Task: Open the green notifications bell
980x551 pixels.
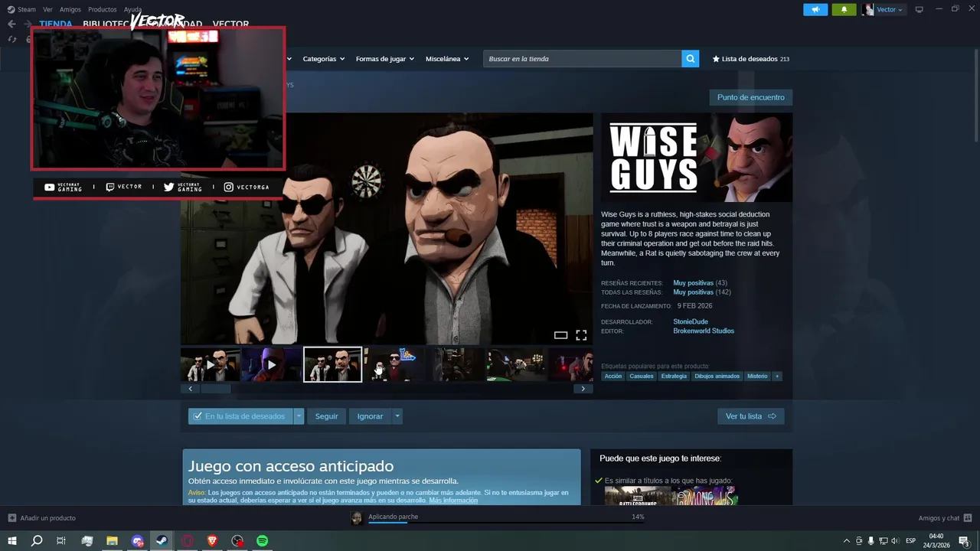Action: pos(844,9)
